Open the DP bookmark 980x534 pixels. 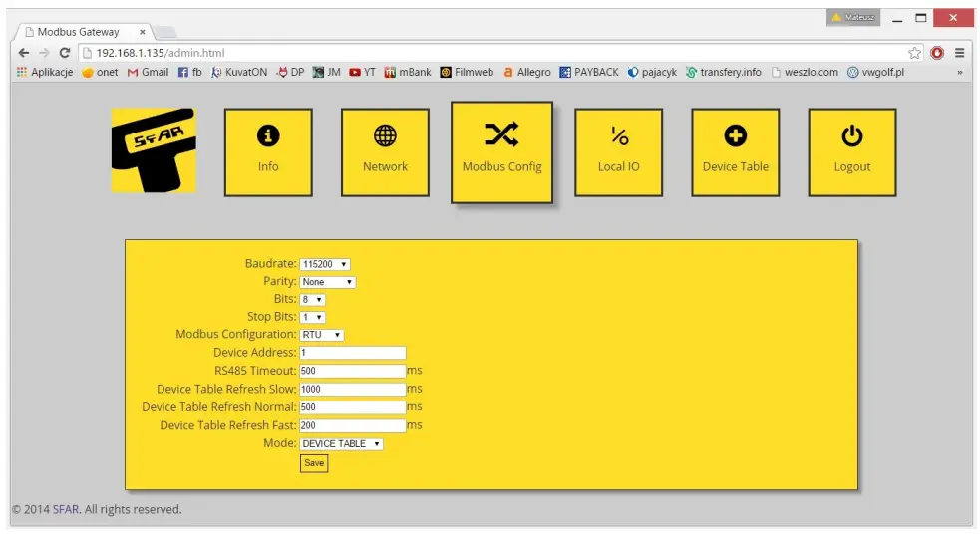click(291, 72)
